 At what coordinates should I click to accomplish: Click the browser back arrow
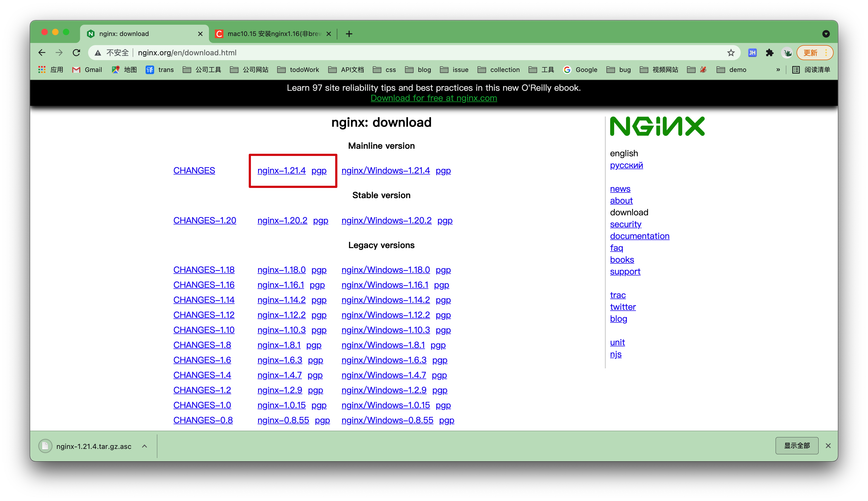coord(42,53)
